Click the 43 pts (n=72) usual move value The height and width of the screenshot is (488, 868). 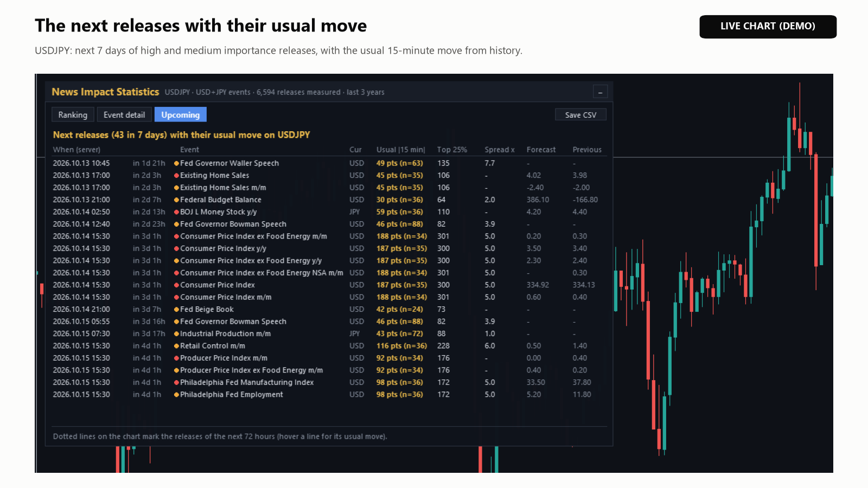[399, 334]
